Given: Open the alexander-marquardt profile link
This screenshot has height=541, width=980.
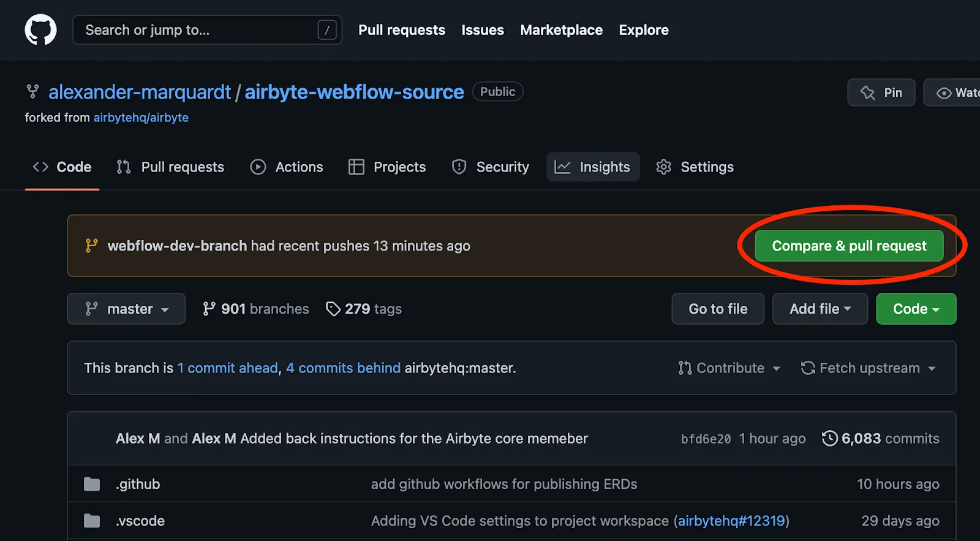Looking at the screenshot, I should [x=140, y=92].
